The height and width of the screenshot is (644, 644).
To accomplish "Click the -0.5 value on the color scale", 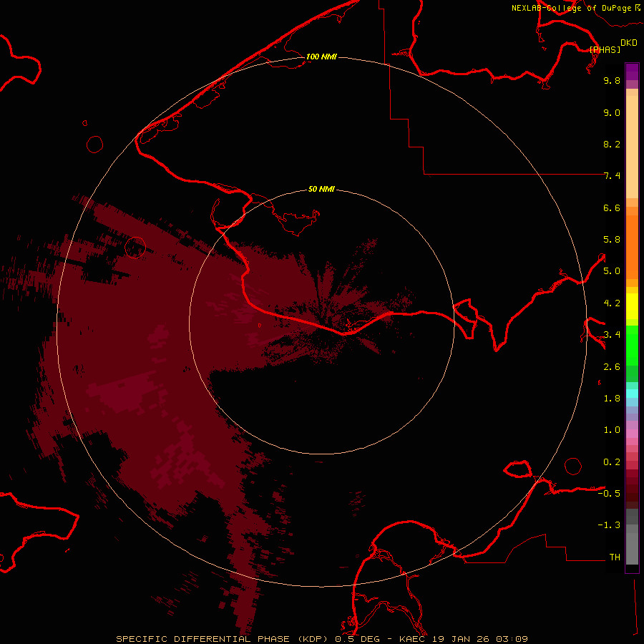I will tap(609, 494).
